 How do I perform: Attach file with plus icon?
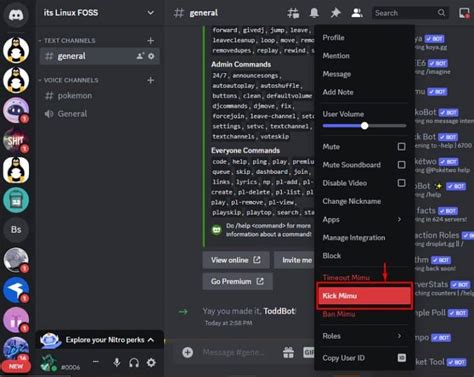[188, 352]
